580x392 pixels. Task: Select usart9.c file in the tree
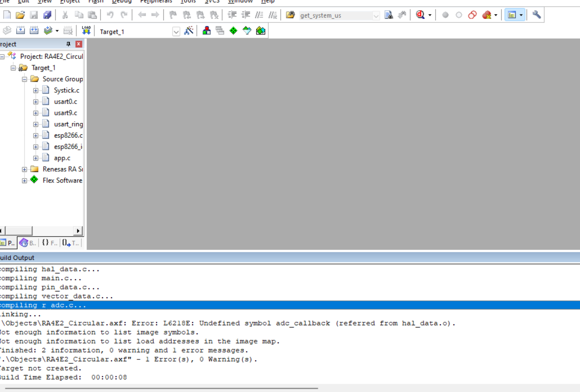65,113
